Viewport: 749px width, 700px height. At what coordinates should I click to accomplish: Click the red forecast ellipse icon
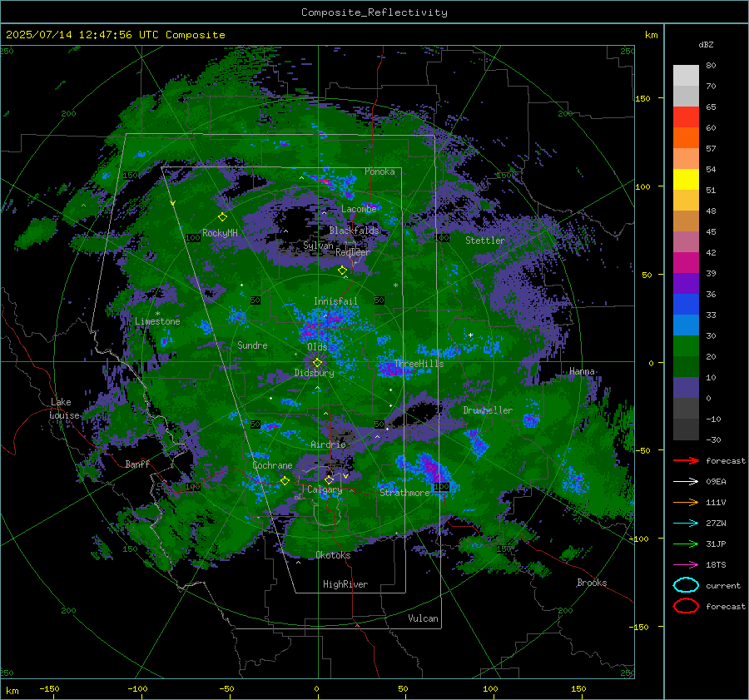(686, 606)
